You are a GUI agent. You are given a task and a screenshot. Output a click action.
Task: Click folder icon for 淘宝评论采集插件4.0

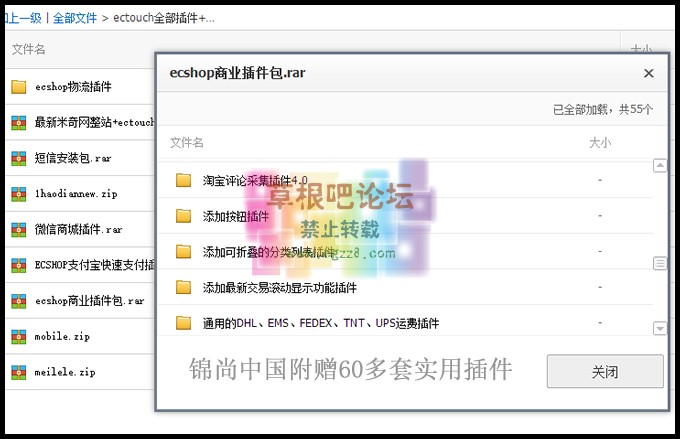pyautogui.click(x=183, y=180)
